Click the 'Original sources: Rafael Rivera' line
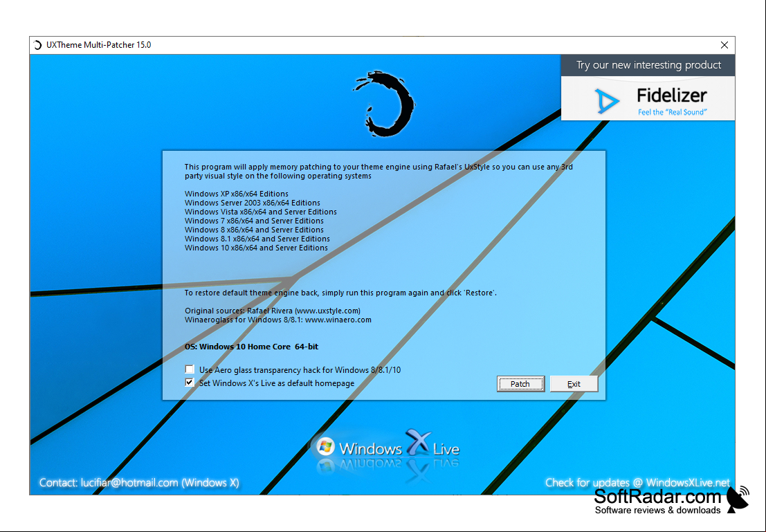The image size is (766, 532). pos(273,311)
